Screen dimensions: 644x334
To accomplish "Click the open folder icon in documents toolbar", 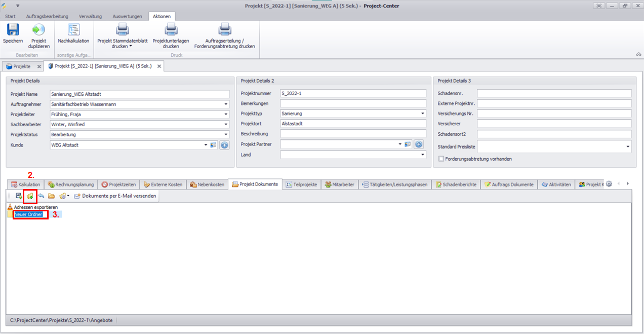I will click(x=51, y=196).
